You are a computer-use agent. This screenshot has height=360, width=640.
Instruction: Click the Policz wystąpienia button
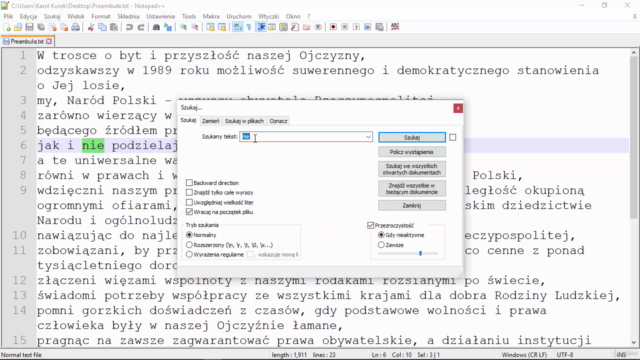click(412, 152)
